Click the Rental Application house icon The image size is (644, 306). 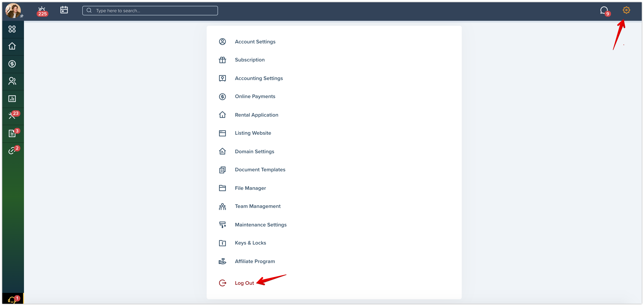click(x=222, y=115)
